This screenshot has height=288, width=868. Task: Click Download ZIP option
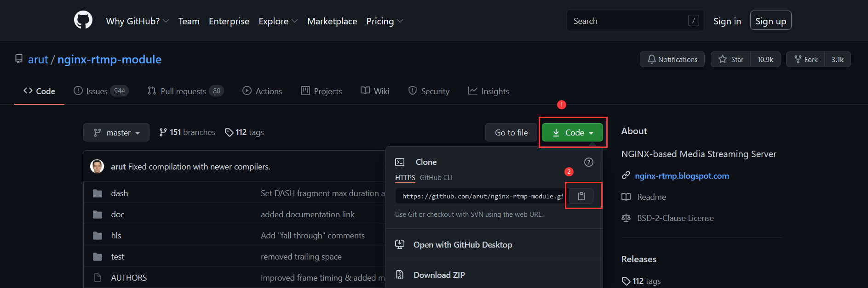(x=439, y=275)
